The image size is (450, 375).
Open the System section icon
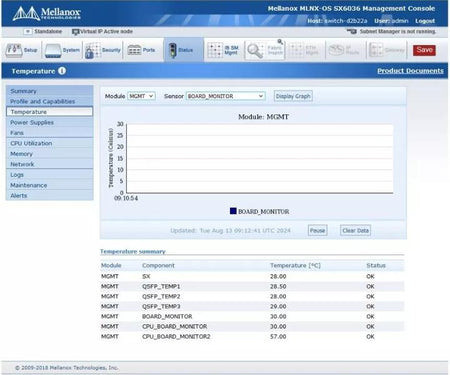(53, 51)
